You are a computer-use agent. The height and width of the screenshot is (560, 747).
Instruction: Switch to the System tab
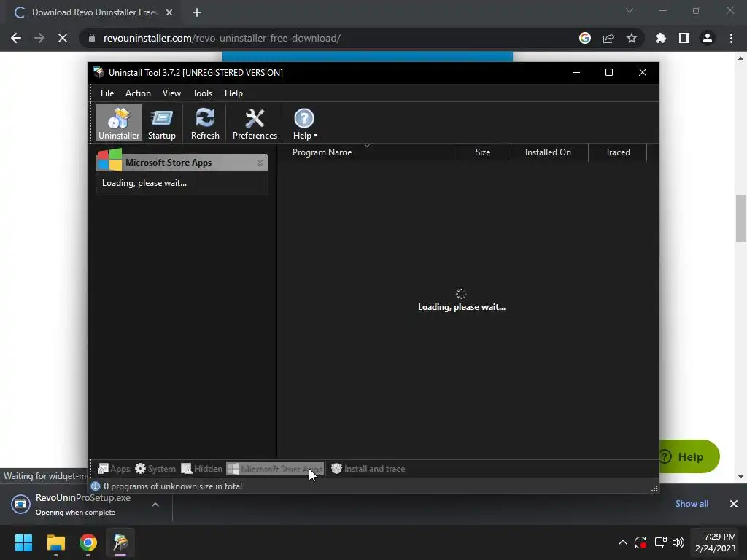(x=155, y=469)
